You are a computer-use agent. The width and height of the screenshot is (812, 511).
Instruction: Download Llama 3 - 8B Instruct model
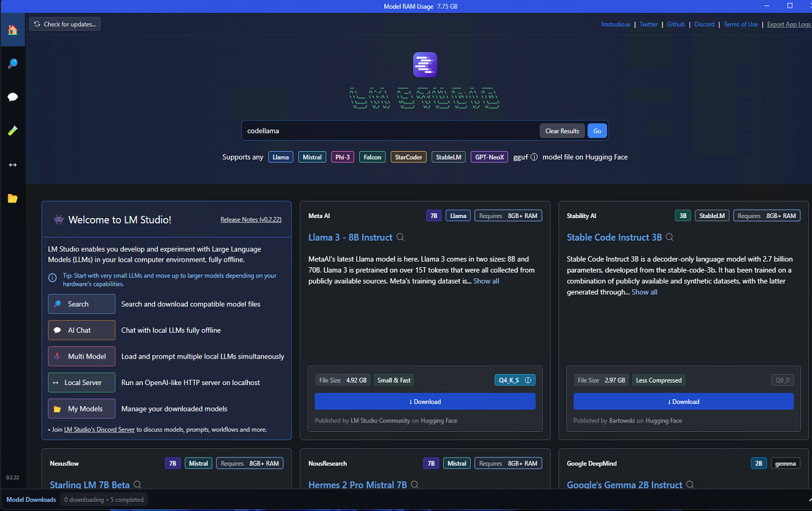[x=425, y=402]
